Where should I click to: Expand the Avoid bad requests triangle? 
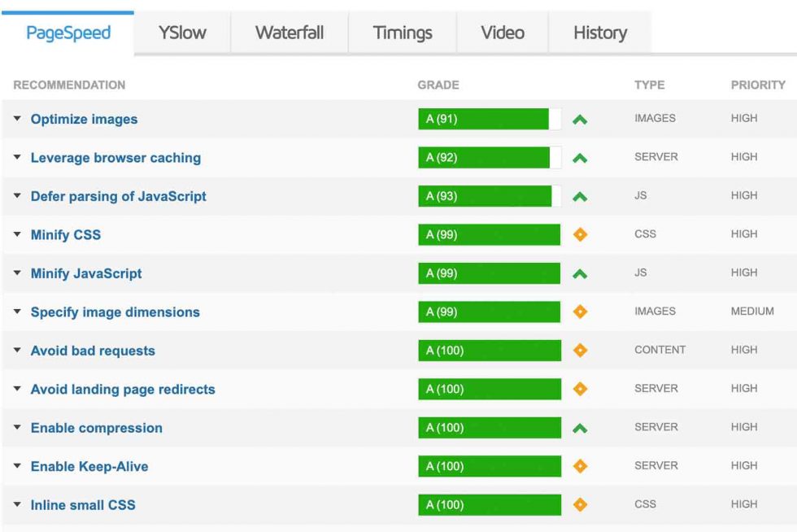tap(17, 351)
